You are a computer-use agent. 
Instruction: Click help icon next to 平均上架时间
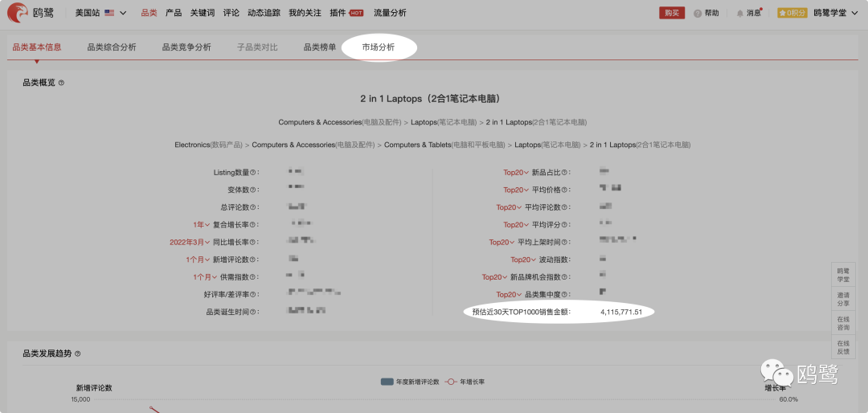click(565, 243)
